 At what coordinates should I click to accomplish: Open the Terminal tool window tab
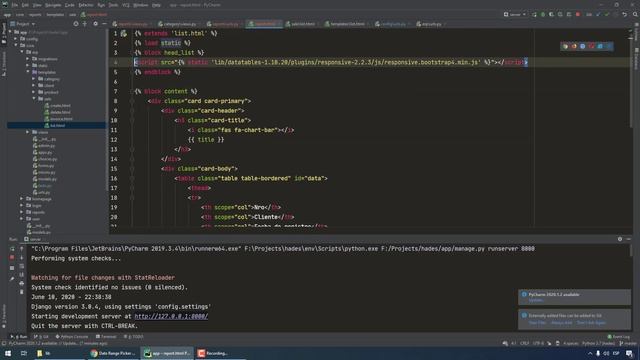coord(106,337)
